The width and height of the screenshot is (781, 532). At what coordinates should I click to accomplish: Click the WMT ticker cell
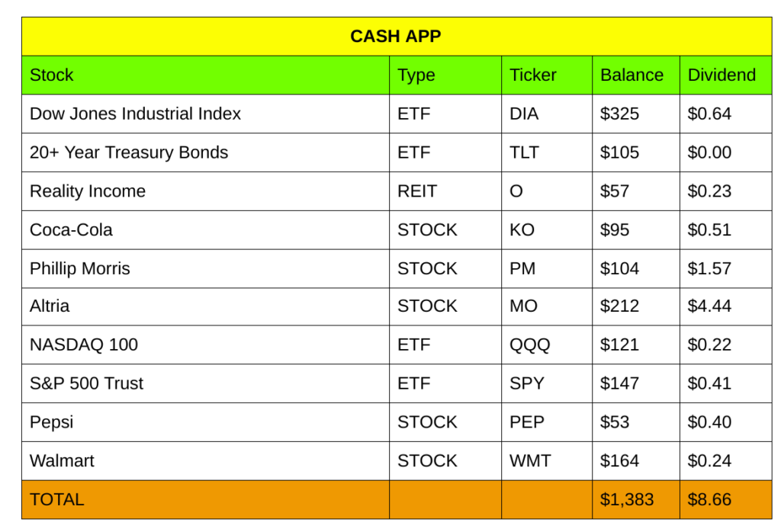click(x=530, y=461)
